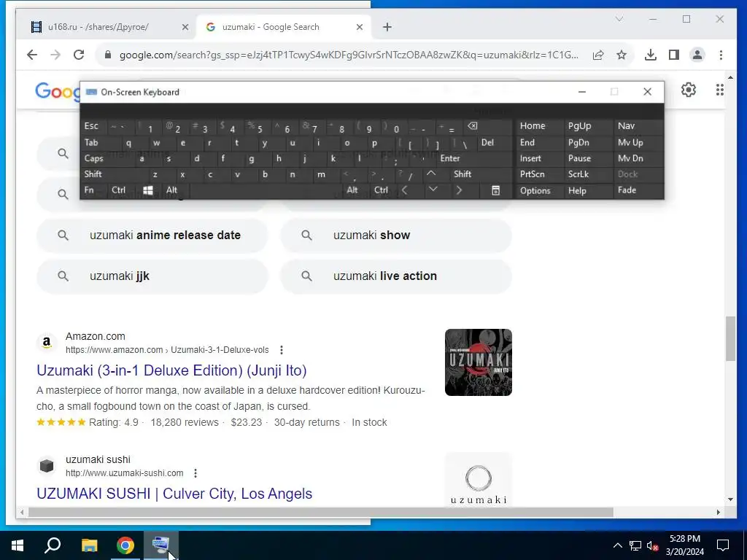
Task: Open more options for uzumaki sushi result
Action: (x=196, y=473)
